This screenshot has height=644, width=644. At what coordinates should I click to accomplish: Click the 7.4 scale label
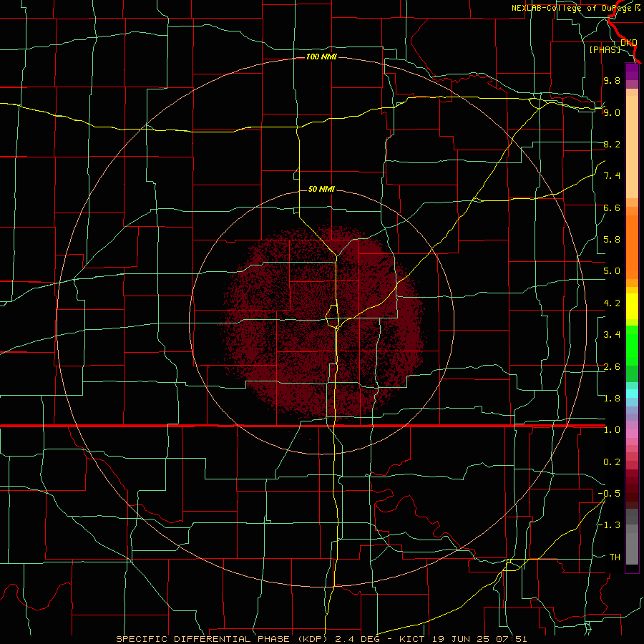tap(612, 176)
